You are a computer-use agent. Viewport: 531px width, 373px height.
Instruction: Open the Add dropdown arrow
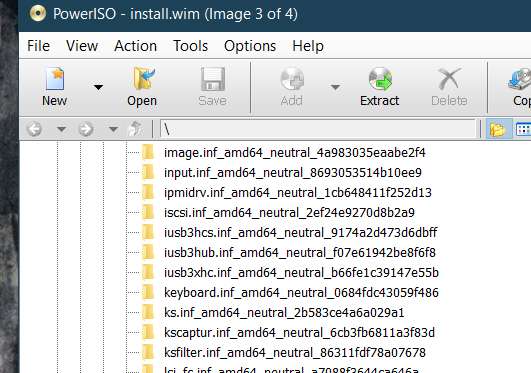pos(335,87)
